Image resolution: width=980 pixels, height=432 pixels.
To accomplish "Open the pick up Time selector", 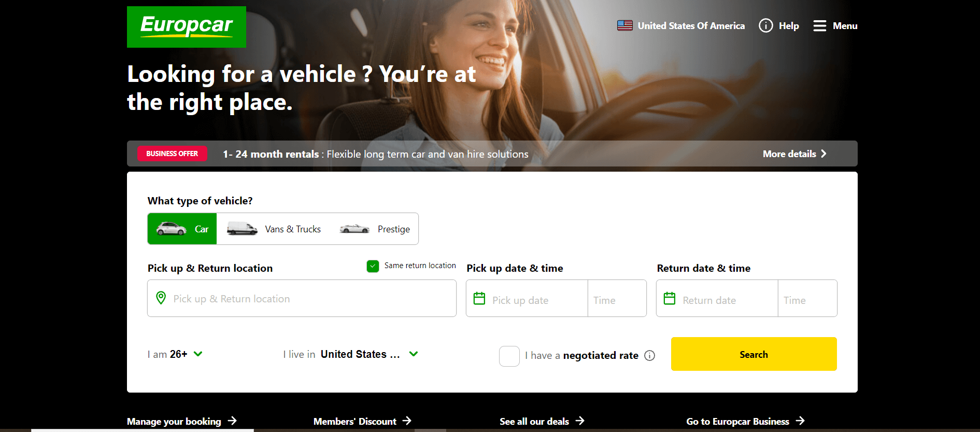I will [617, 298].
